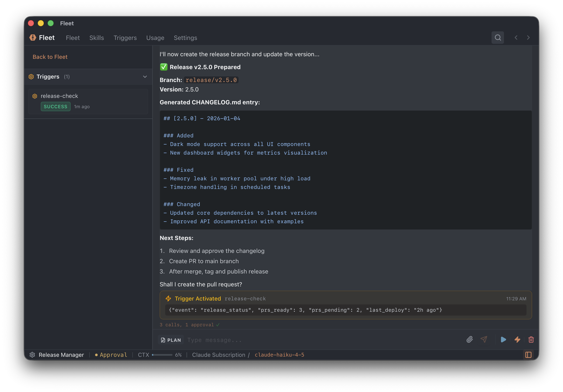This screenshot has width=563, height=392.
Task: Click the orange lightning bolt icon
Action: coord(517,339)
